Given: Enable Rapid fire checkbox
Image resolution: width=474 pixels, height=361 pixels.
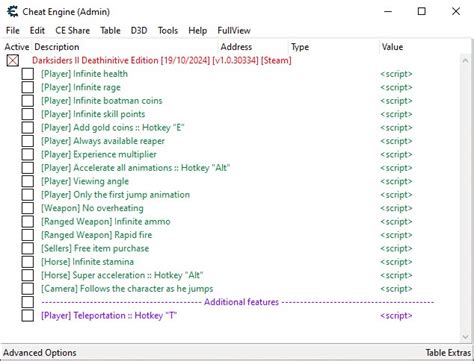Looking at the screenshot, I should (x=28, y=235).
